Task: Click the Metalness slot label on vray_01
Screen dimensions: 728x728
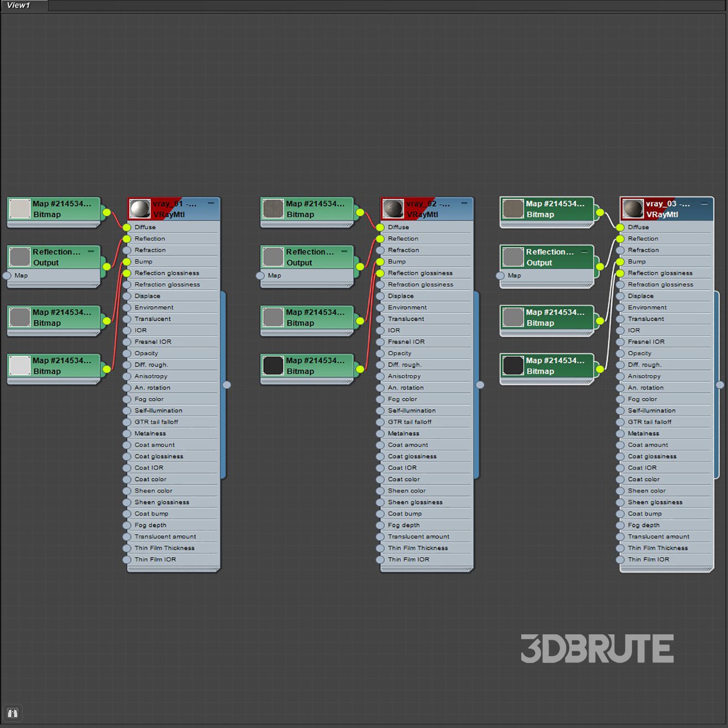Action: point(150,433)
